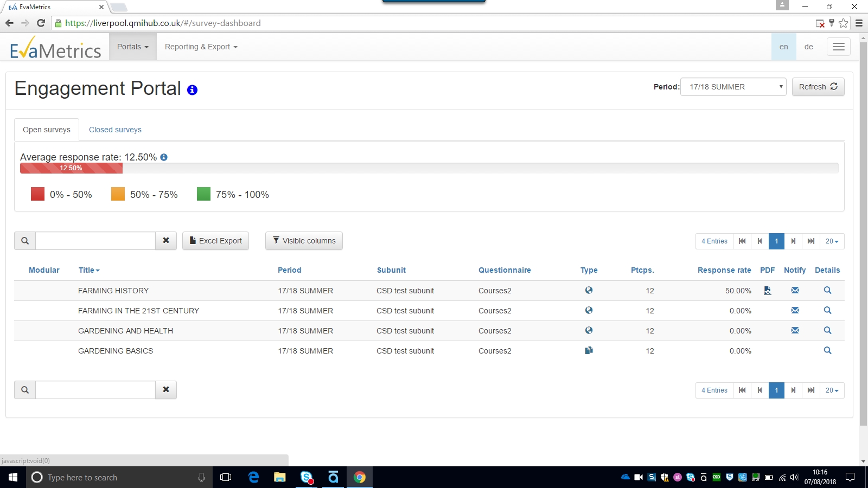The width and height of the screenshot is (868, 488).
Task: Select page 1 in bottom pagination
Action: (x=776, y=390)
